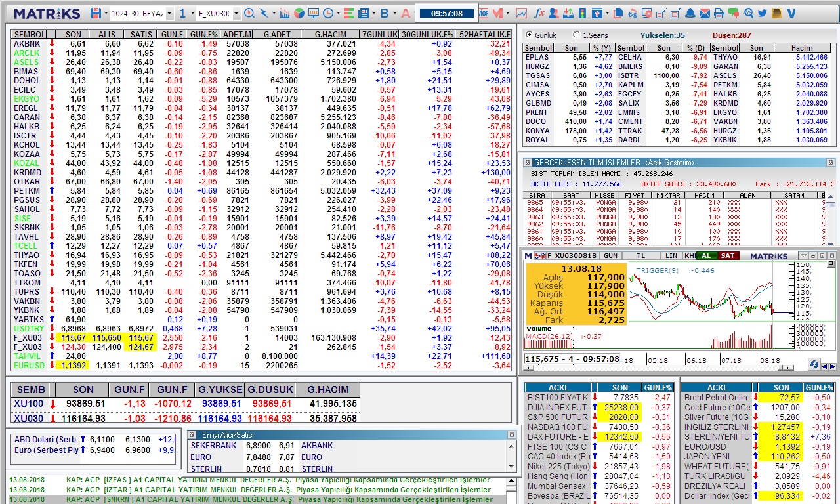Open the mail envelope toolbar icon

[x=704, y=13]
